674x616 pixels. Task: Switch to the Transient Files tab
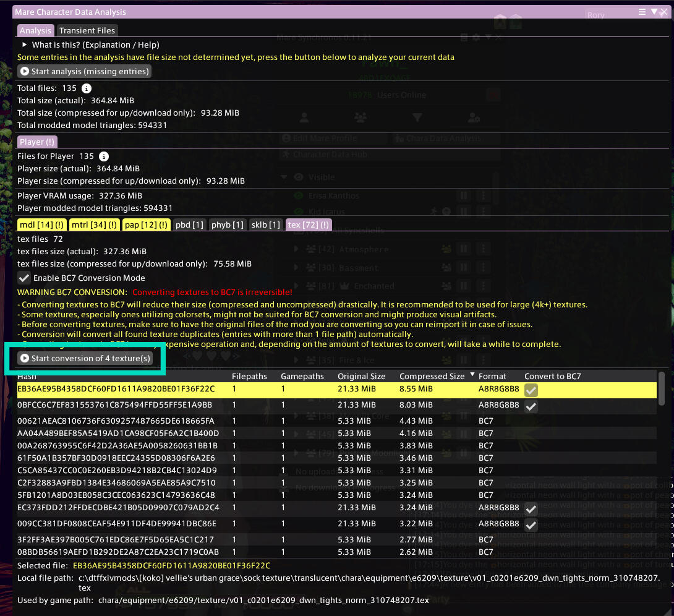(87, 30)
